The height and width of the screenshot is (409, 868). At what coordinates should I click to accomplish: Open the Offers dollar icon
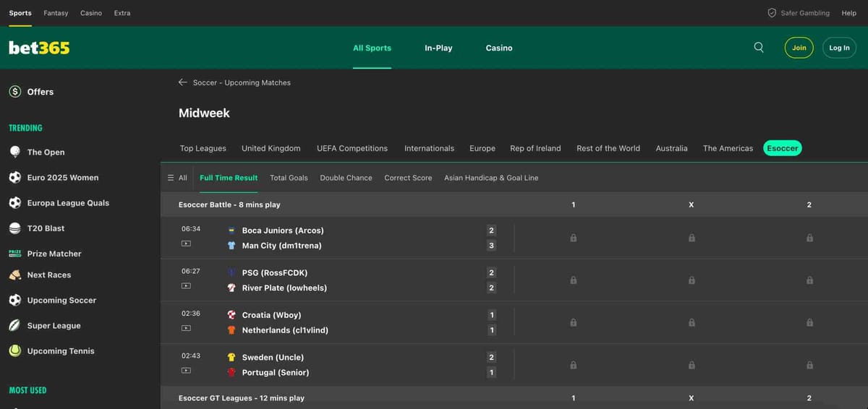14,92
